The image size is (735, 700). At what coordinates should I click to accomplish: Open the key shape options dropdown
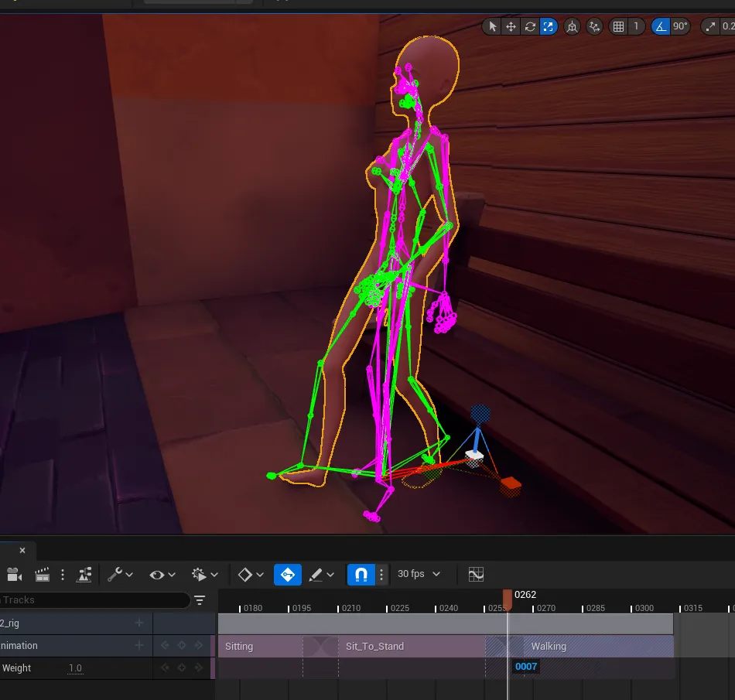(251, 575)
